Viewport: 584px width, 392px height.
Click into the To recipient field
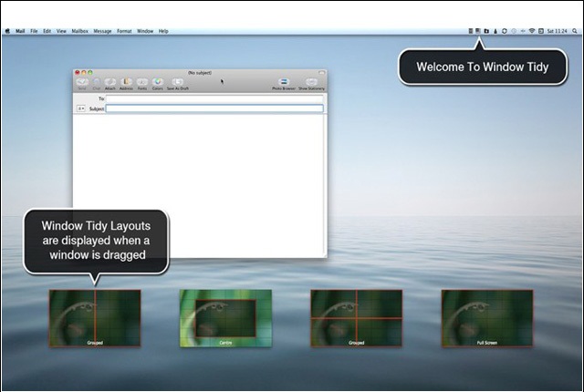click(214, 98)
